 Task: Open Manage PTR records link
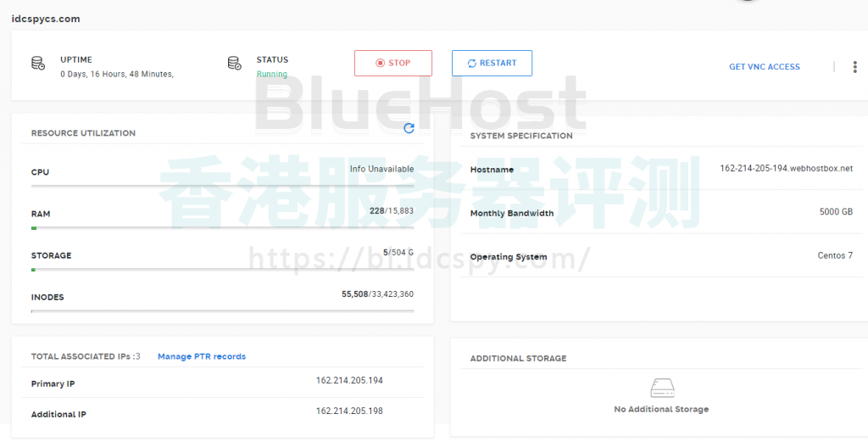click(202, 356)
